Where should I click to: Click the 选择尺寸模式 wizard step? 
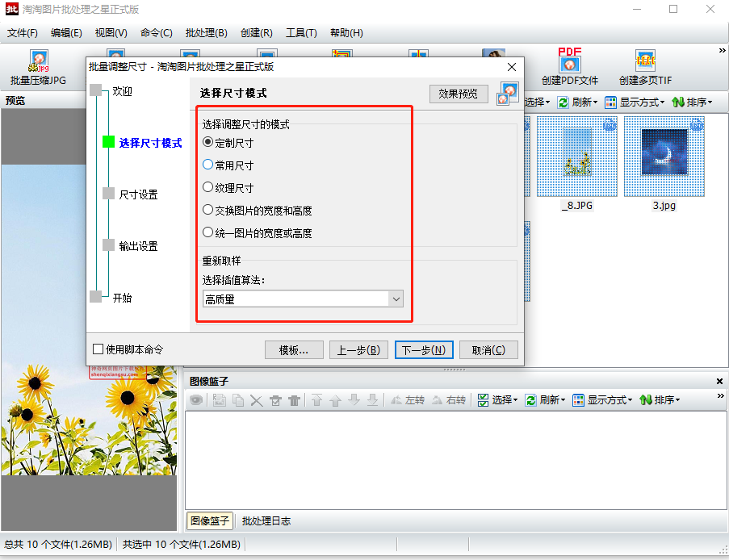pyautogui.click(x=150, y=143)
